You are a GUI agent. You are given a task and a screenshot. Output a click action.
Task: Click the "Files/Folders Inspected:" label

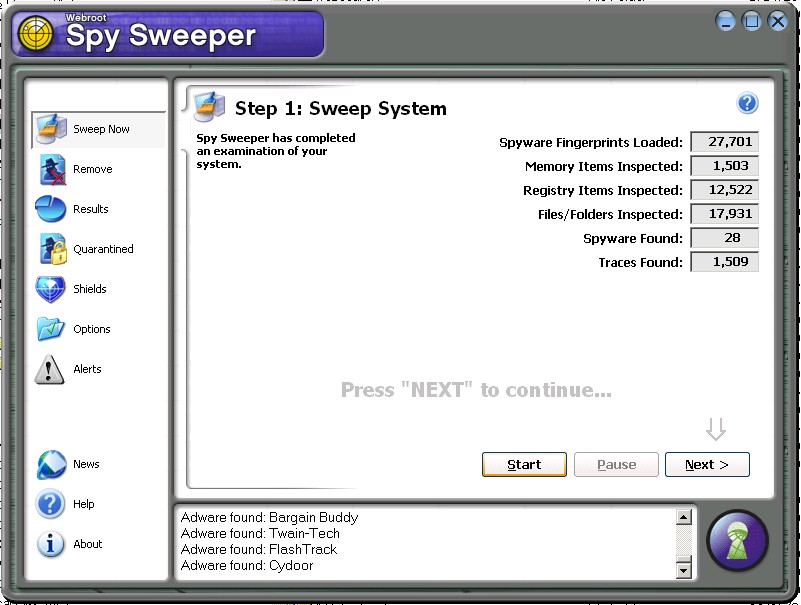click(x=610, y=215)
